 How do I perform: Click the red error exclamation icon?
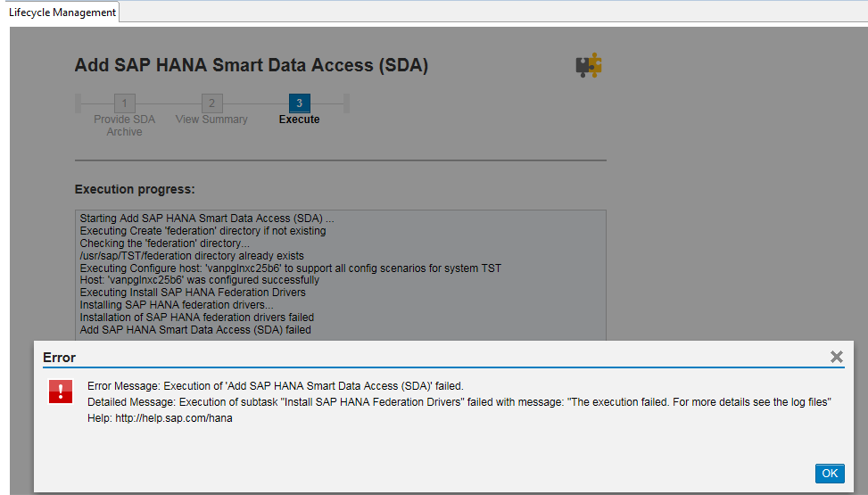(x=61, y=392)
